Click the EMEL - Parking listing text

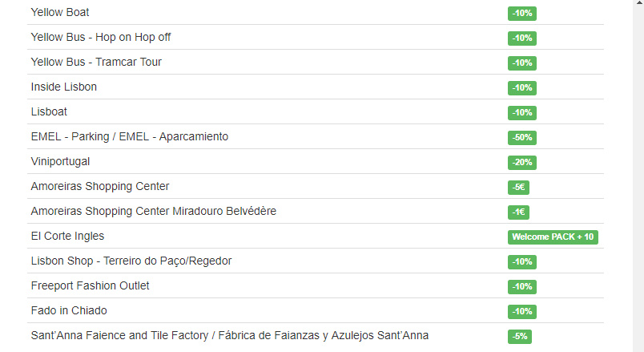(130, 136)
